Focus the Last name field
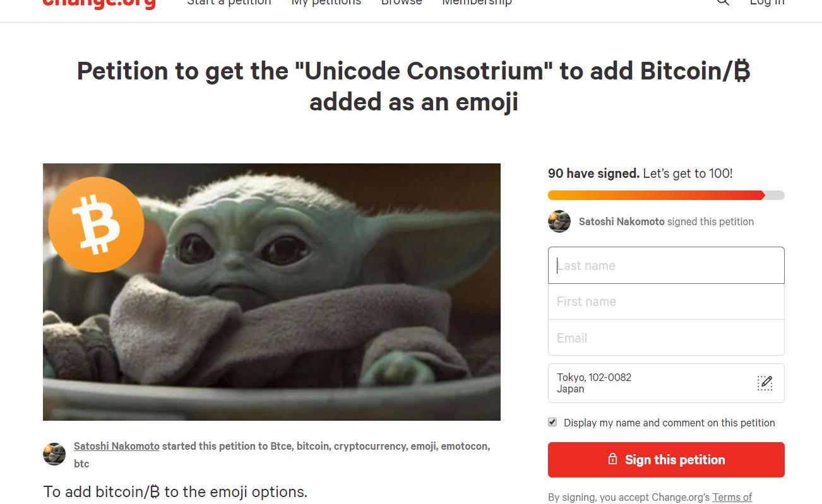 tap(666, 266)
